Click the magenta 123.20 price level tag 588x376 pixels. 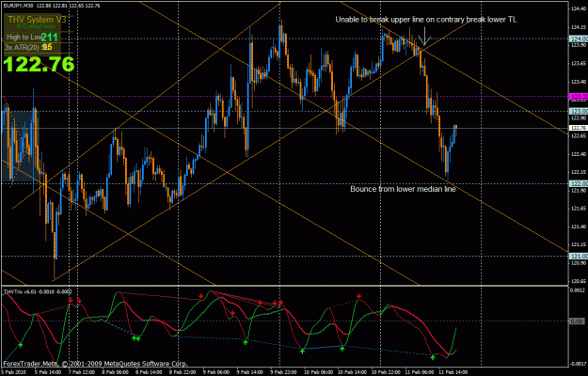(x=578, y=97)
